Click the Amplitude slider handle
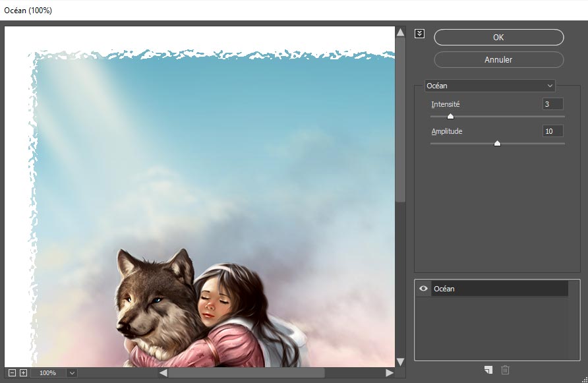Viewport: 588px width, 383px height. 497,143
